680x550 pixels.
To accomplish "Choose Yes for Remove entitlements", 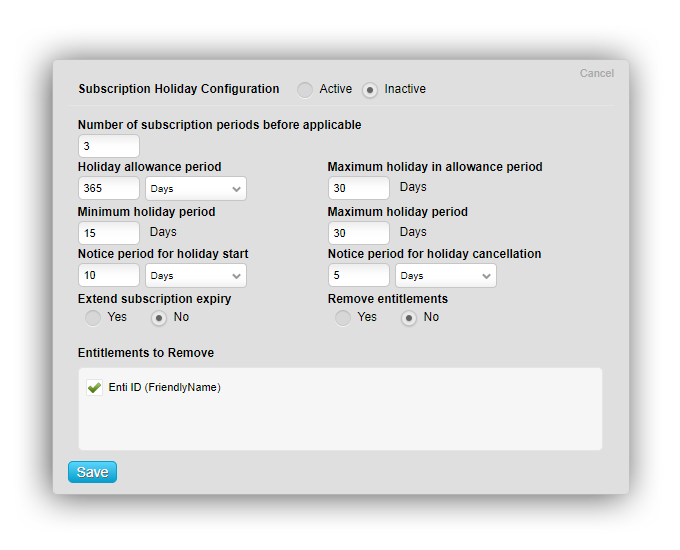I will tap(343, 318).
